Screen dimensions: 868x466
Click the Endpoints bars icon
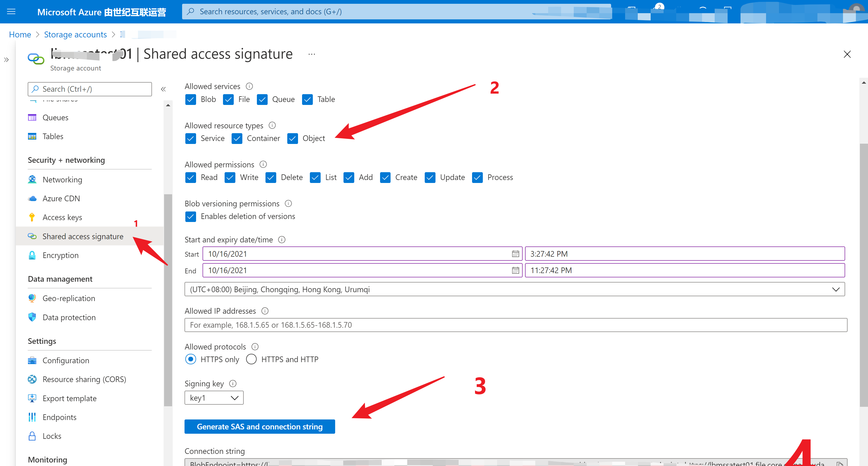point(32,417)
